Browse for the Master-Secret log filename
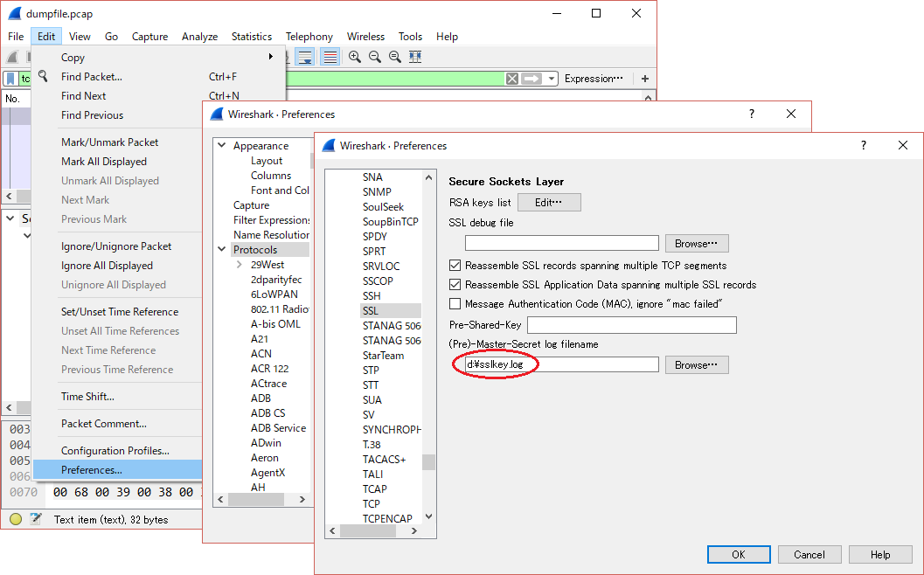Viewport: 924px width, 575px height. coord(696,364)
